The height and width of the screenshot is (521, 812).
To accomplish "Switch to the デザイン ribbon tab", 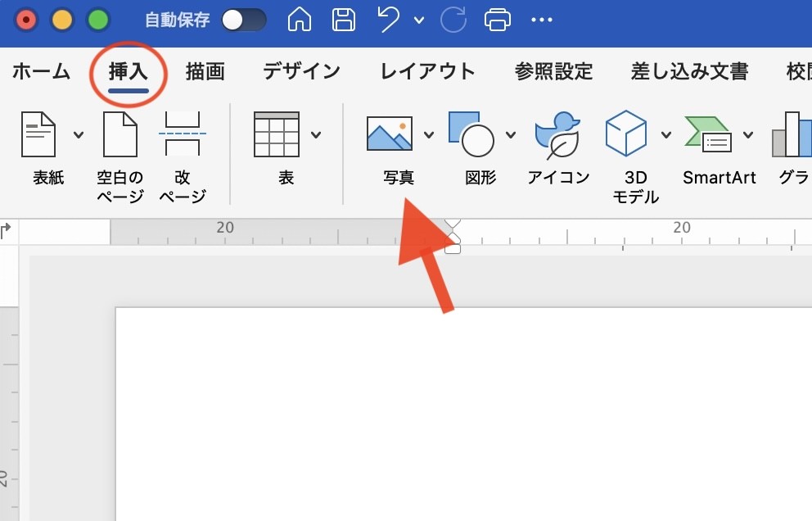I will tap(301, 71).
